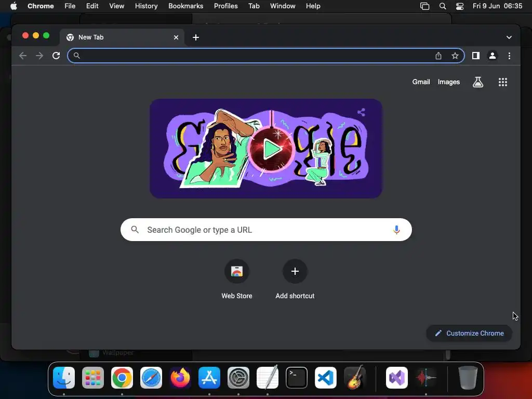Open the Google apps grid

502,82
